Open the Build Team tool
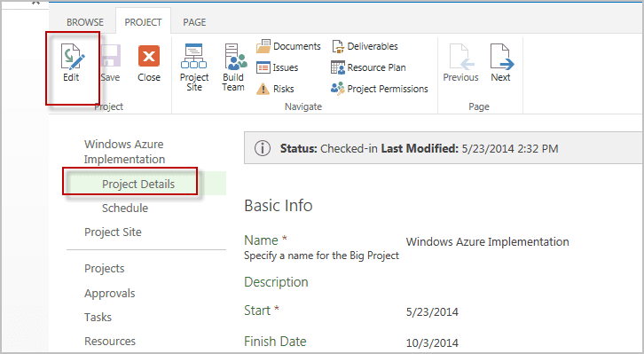Screen dimensions: 644x354 pyautogui.click(x=234, y=67)
